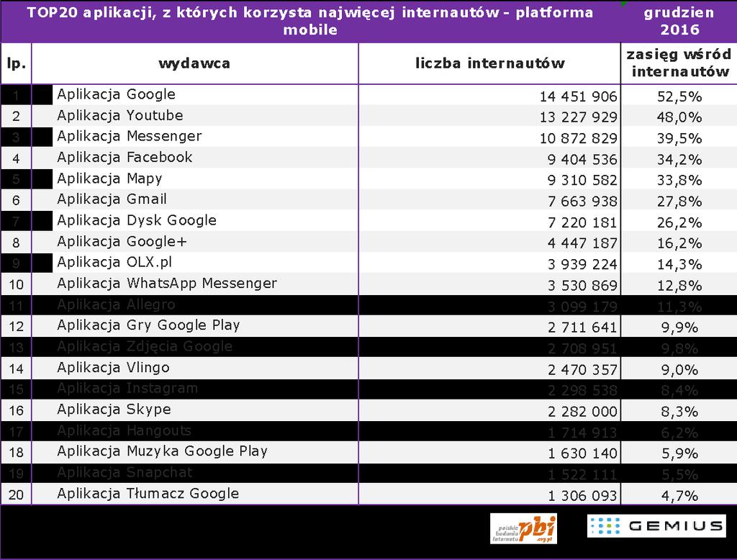Select the 'Aplikacja Google+' cell
The height and width of the screenshot is (560, 737).
122,242
